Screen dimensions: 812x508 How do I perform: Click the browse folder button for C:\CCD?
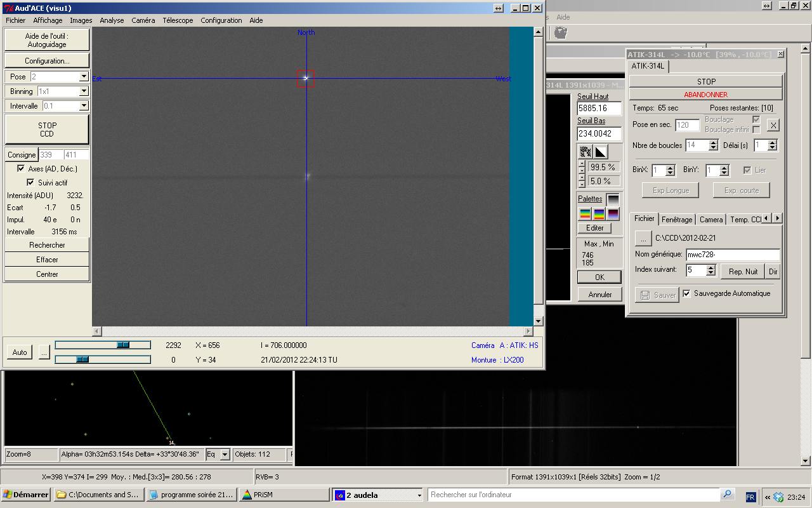643,238
